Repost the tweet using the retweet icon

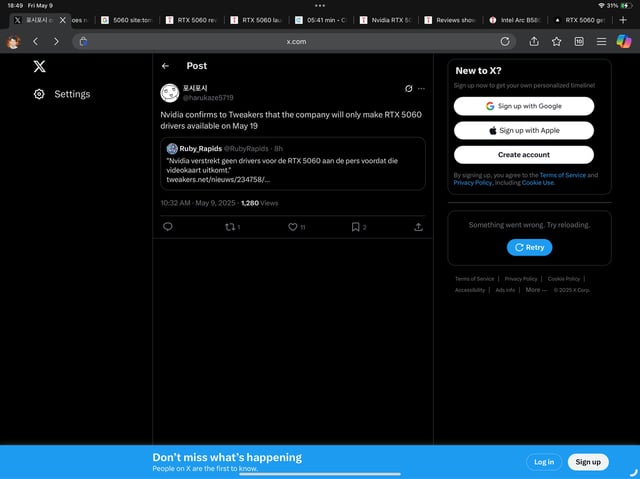pyautogui.click(x=230, y=227)
